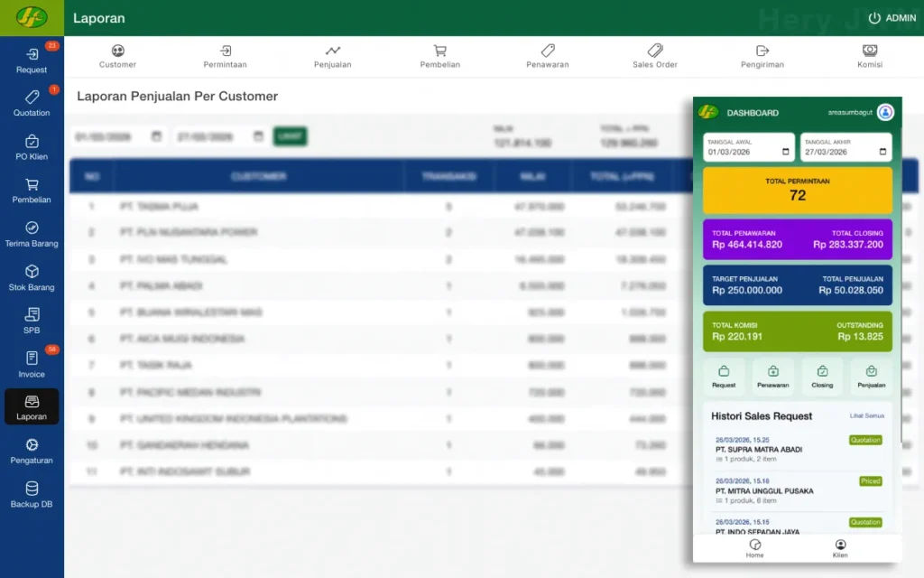Screen dimensions: 924x578
Task: Open the Request menu in sidebar
Action: click(x=32, y=60)
